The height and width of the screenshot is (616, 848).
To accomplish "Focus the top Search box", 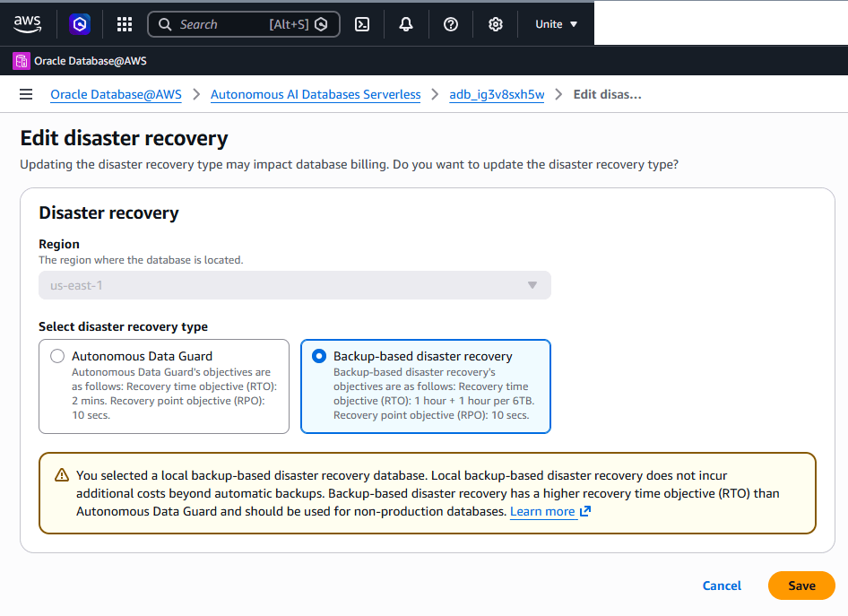I will point(243,24).
